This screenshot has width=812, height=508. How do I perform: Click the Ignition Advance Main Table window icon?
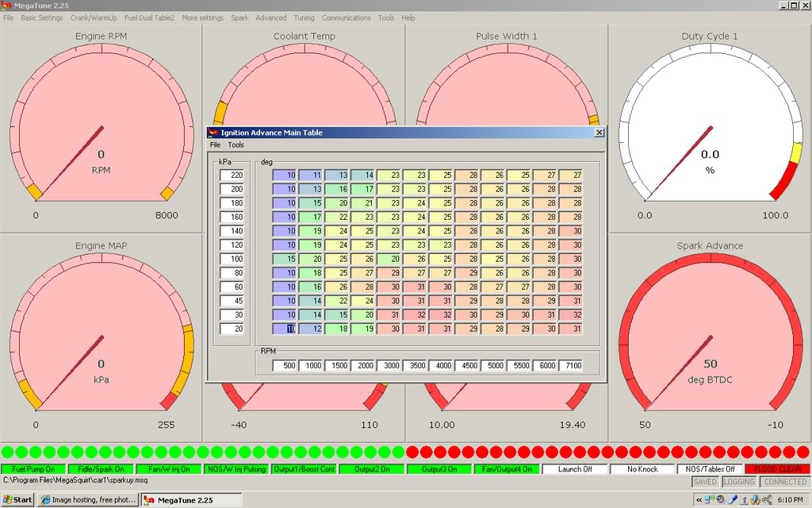click(x=213, y=133)
